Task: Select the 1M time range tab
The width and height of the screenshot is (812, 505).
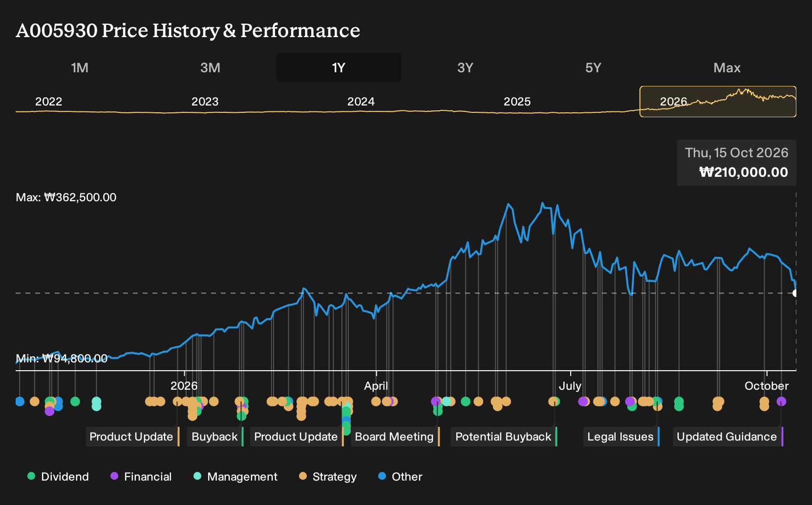Action: pos(80,67)
